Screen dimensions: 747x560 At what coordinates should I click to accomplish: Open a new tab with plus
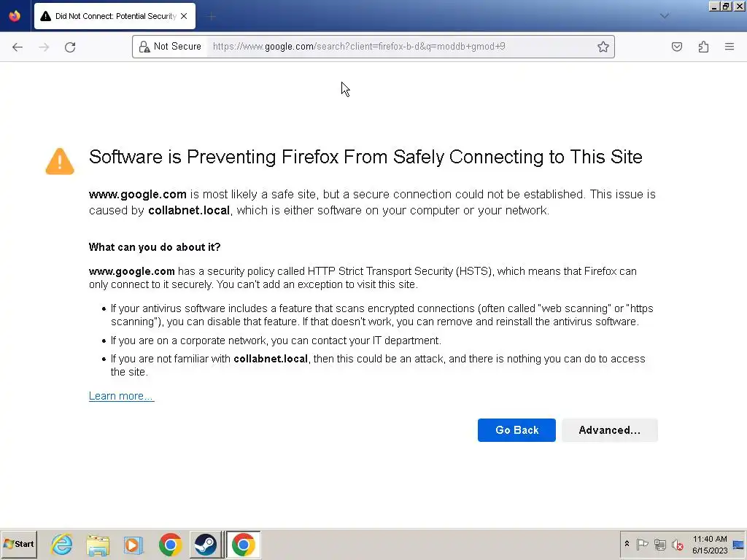[212, 16]
